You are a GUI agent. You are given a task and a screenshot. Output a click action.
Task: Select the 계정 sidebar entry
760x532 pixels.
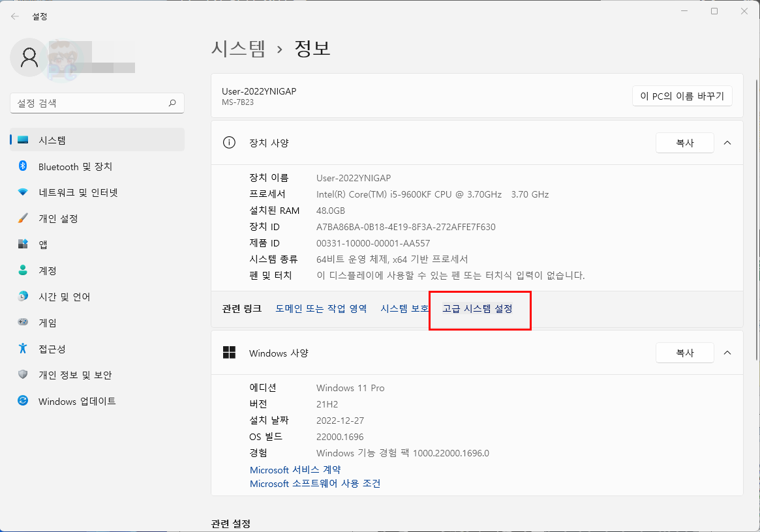pyautogui.click(x=97, y=271)
